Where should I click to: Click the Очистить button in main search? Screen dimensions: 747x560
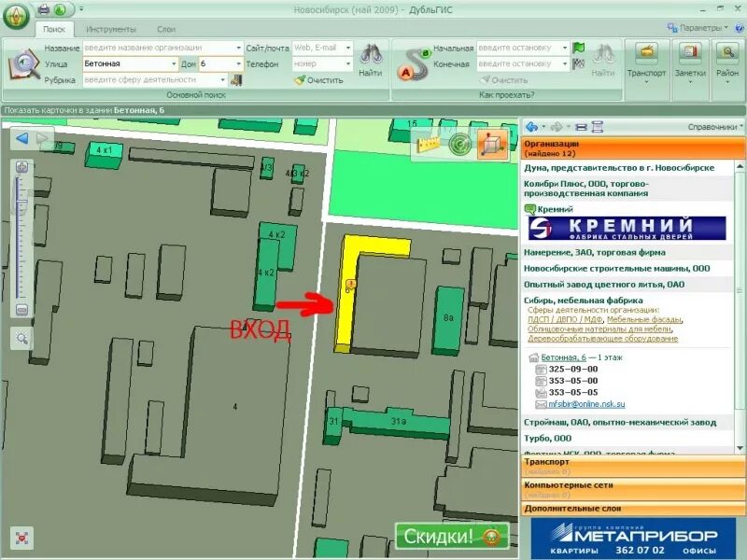[319, 80]
